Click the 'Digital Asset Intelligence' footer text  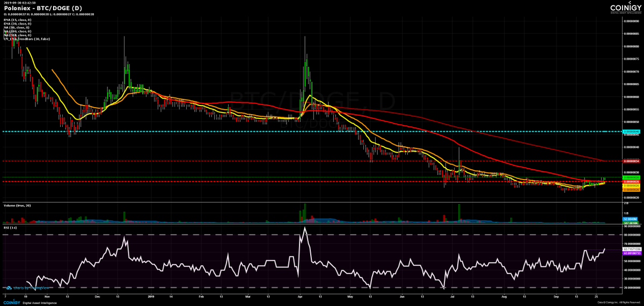point(40,303)
